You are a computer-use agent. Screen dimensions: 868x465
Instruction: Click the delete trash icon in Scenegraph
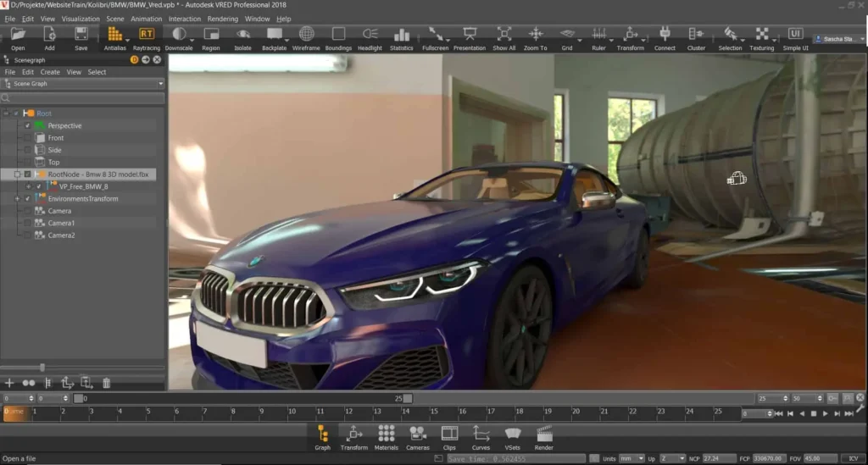pyautogui.click(x=106, y=383)
